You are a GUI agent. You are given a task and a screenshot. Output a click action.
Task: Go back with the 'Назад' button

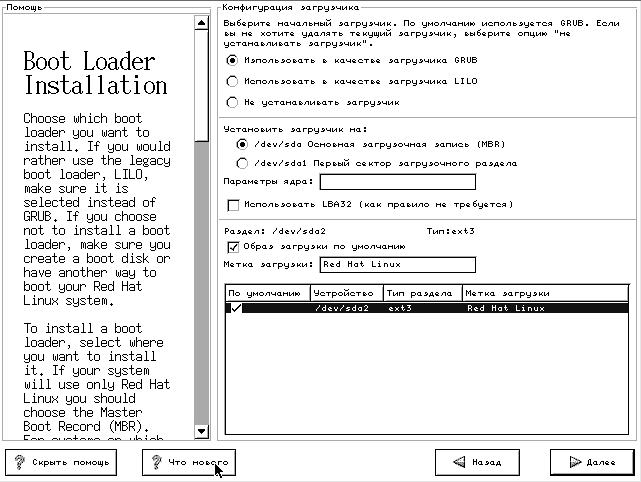point(477,463)
